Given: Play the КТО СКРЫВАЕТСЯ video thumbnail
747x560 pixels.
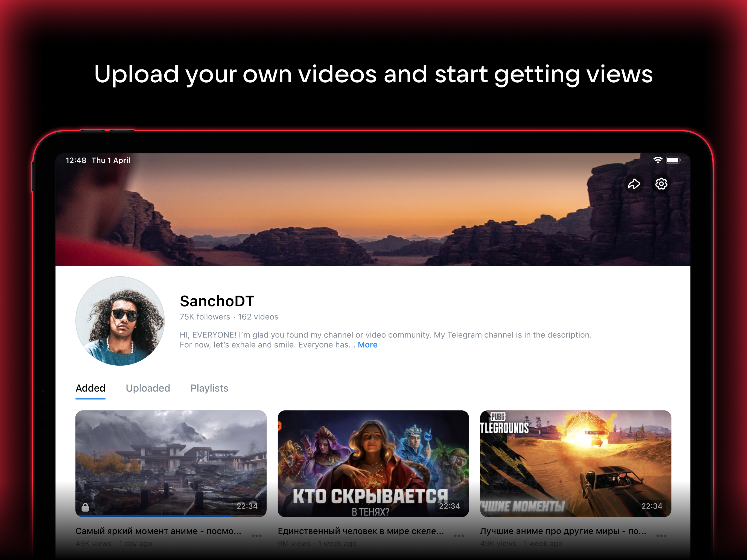Looking at the screenshot, I should tap(373, 459).
